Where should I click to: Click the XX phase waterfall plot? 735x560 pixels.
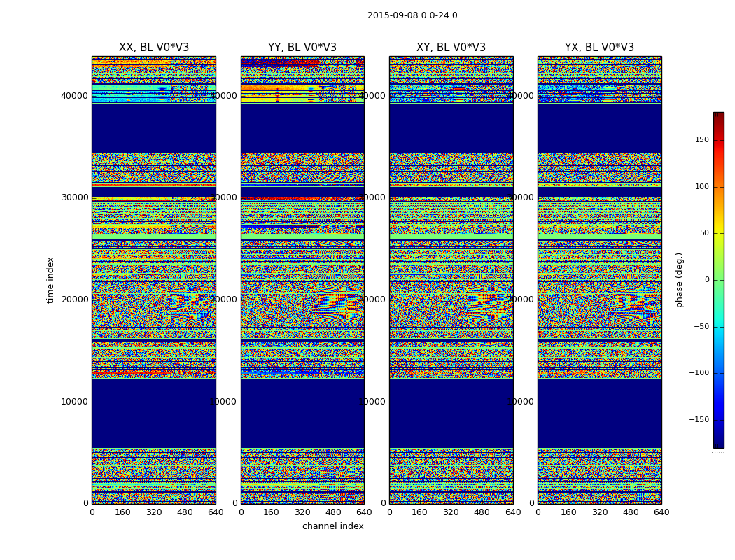[x=154, y=280]
